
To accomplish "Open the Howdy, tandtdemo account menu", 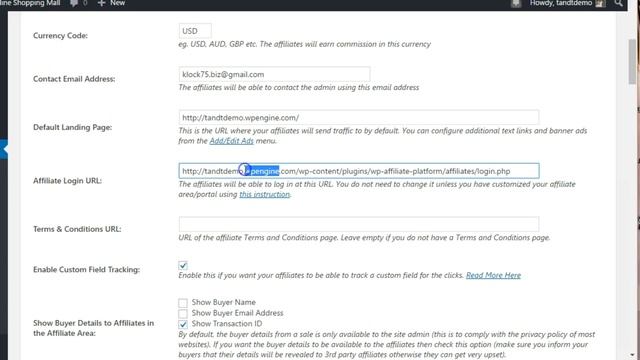I will click(568, 3).
